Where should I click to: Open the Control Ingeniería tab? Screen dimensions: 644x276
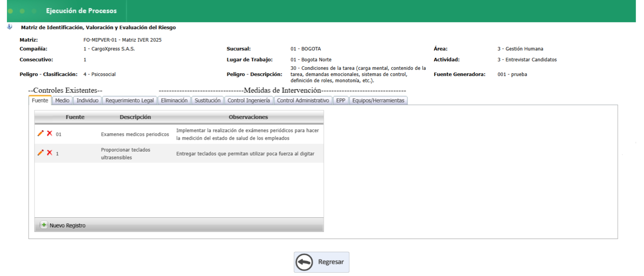coord(249,100)
